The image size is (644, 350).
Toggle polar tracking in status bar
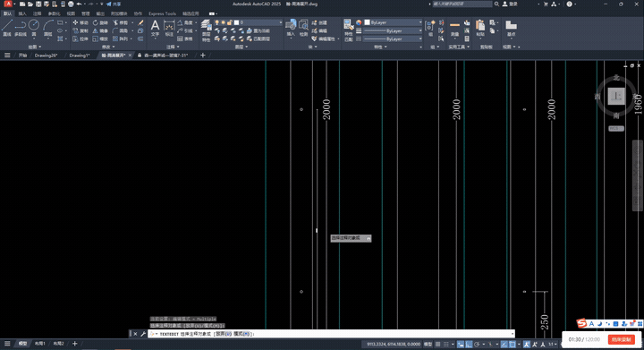pos(478,345)
